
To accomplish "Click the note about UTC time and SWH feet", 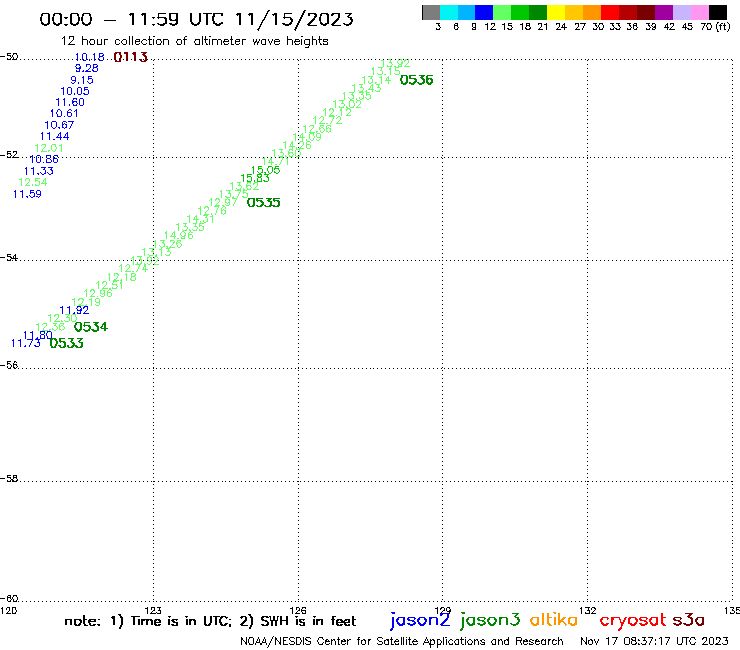I will [210, 621].
